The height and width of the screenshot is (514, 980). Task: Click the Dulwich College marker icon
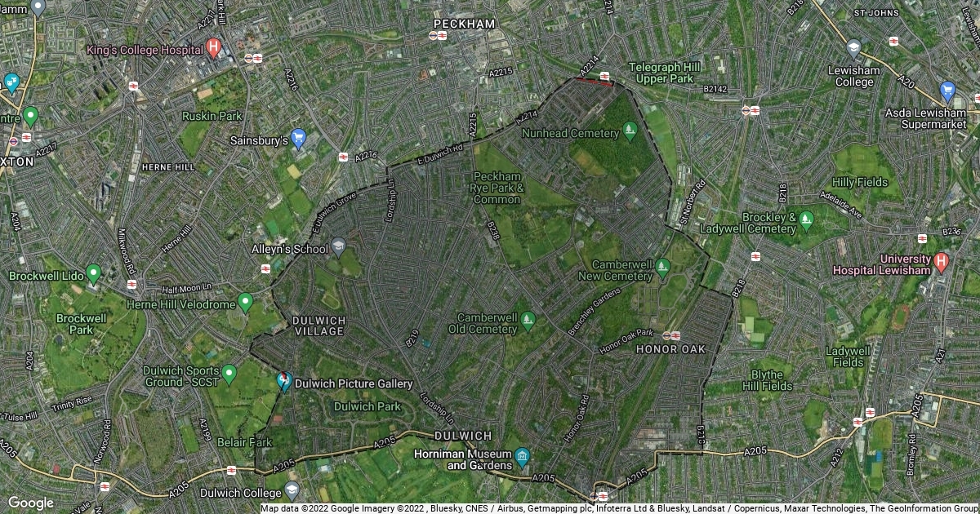[292, 490]
